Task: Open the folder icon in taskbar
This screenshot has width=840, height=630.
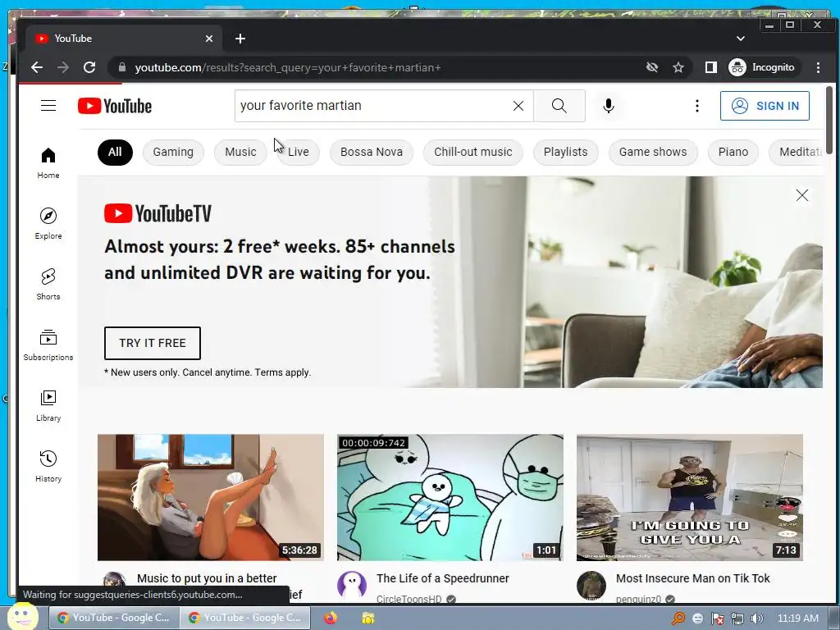Action: point(368,618)
